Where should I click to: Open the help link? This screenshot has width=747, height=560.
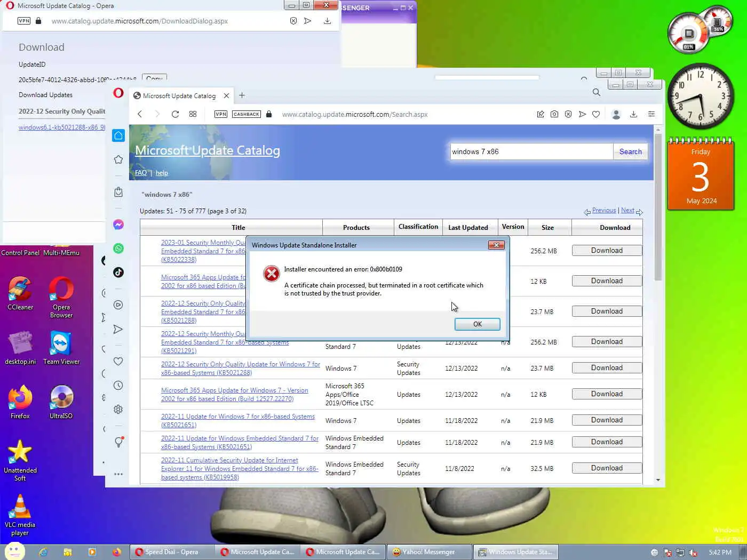tap(162, 173)
